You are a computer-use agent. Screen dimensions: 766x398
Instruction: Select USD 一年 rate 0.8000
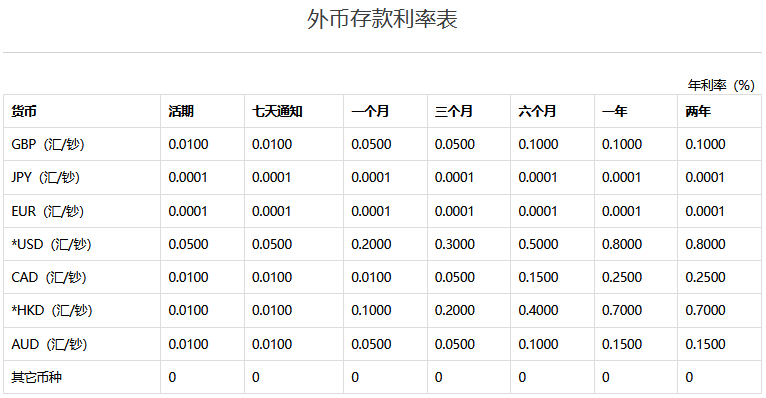point(622,244)
